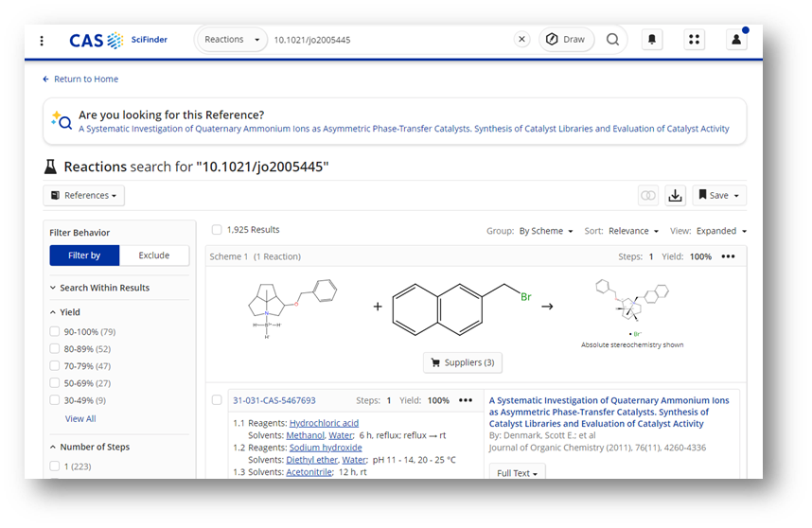Screen dimensions: 812x528
Task: Open Suppliers (3) button
Action: click(463, 362)
